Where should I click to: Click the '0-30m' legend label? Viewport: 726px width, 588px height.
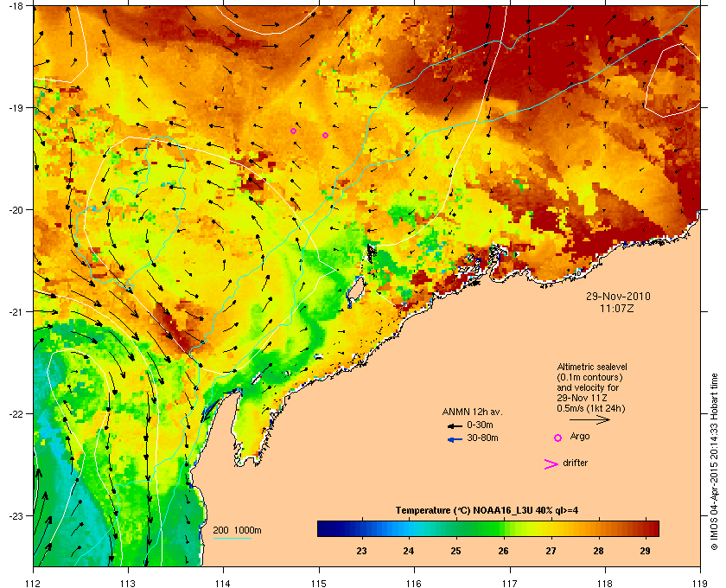480,425
